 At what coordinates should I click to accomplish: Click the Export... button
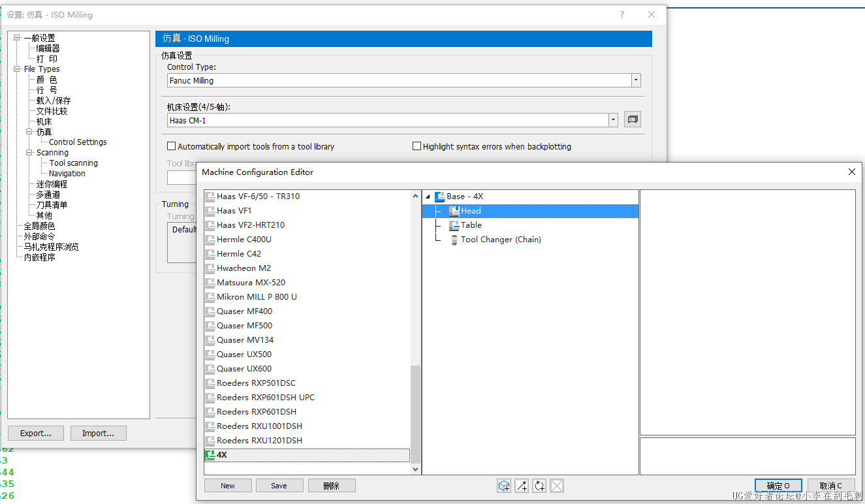point(36,433)
